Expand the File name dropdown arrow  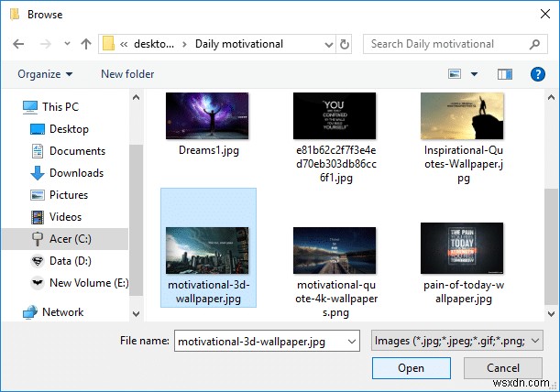coord(352,342)
